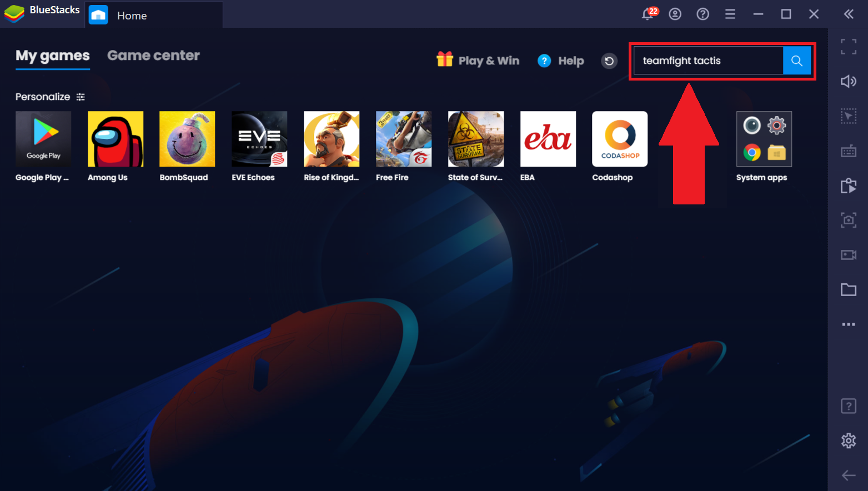Open the sidebar help box icon

pos(849,406)
